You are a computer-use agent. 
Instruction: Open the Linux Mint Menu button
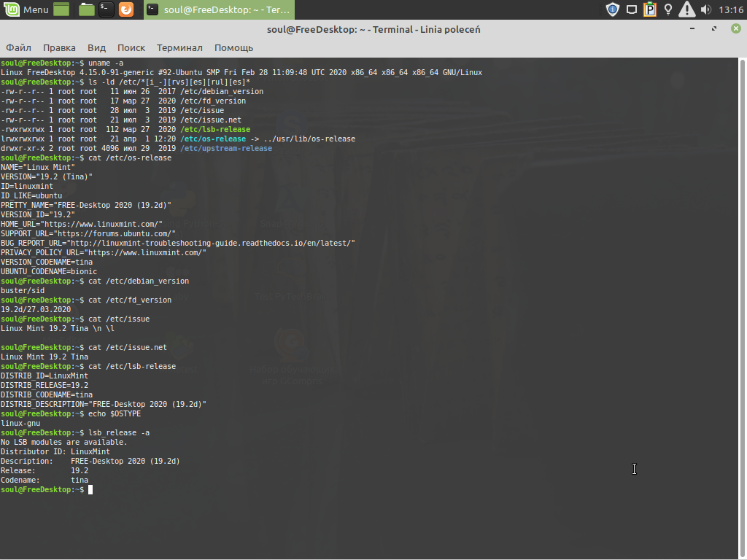26,9
